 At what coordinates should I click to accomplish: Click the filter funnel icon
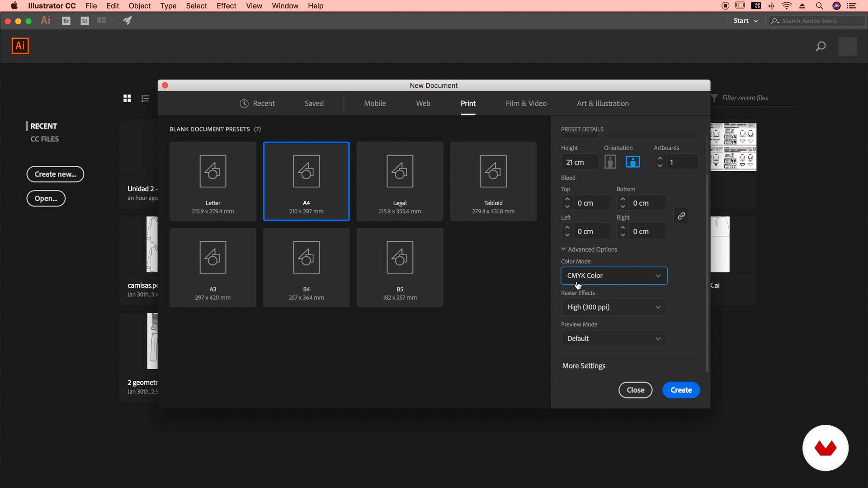[714, 98]
